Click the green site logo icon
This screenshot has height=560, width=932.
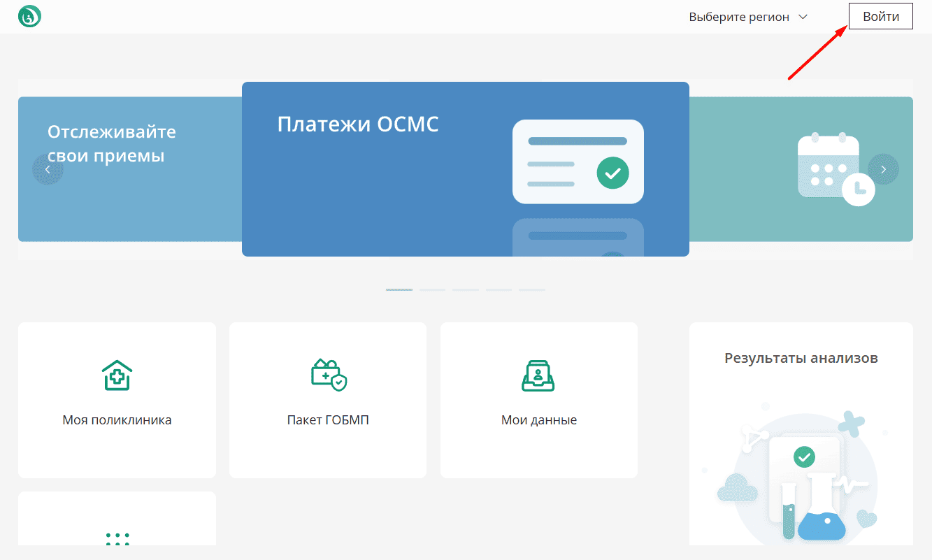(x=29, y=16)
